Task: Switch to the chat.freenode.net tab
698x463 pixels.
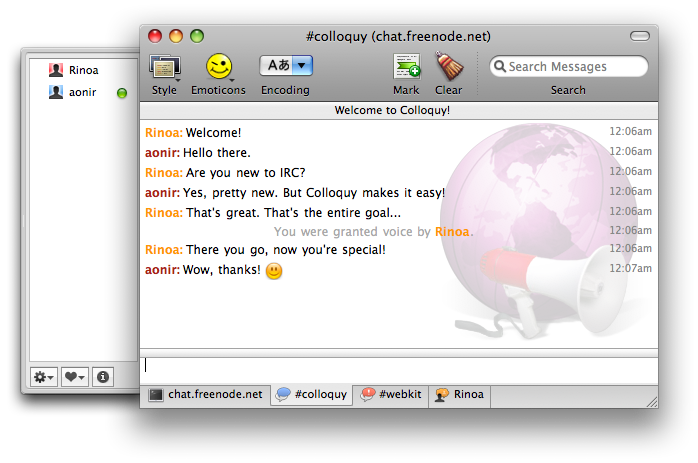Action: pos(205,394)
